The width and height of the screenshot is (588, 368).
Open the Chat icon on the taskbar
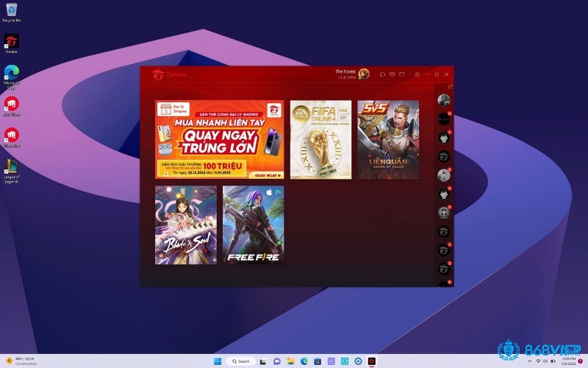pos(277,361)
